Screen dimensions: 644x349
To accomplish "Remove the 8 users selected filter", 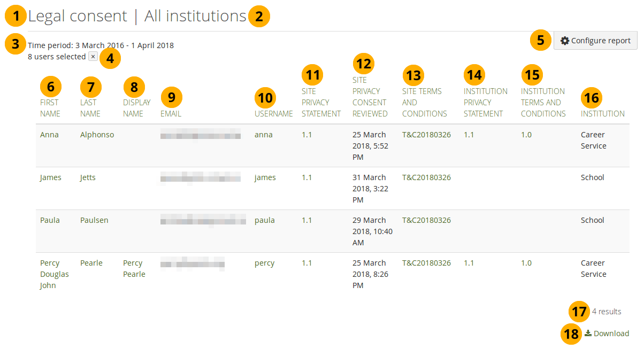I will (93, 57).
